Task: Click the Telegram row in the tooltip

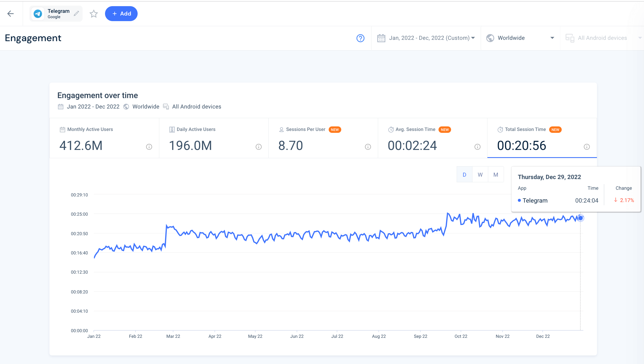Action: point(576,200)
